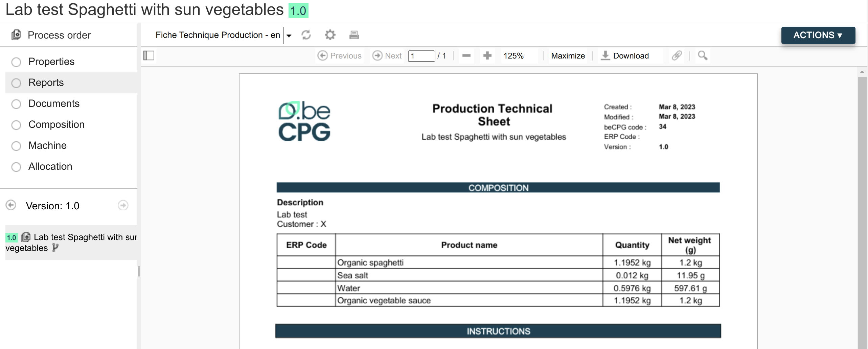
Task: Go to next version arrow
Action: (123, 205)
